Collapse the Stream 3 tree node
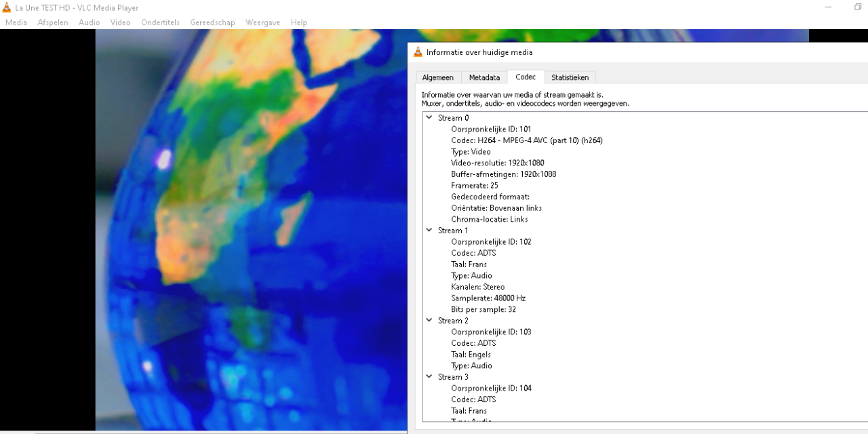Viewport: 868px width, 434px height. [x=429, y=376]
